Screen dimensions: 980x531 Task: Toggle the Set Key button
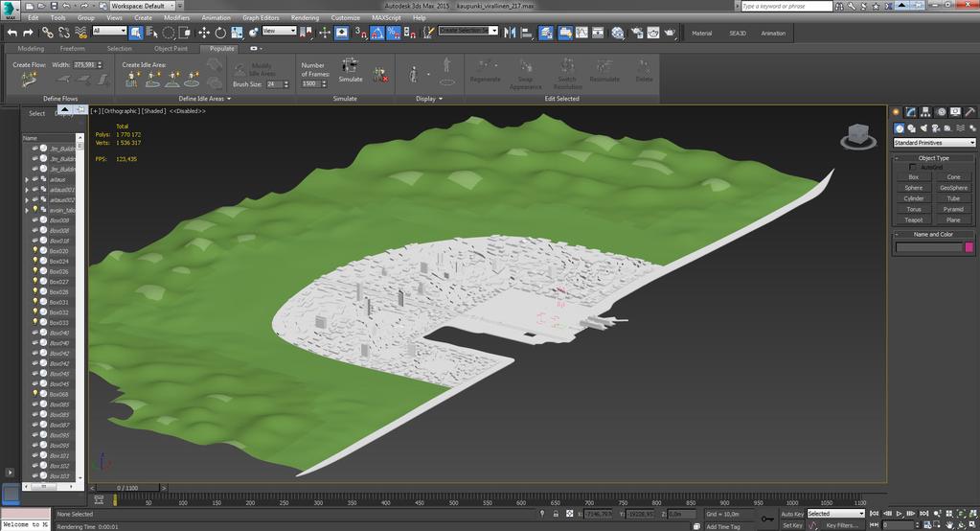[x=792, y=525]
